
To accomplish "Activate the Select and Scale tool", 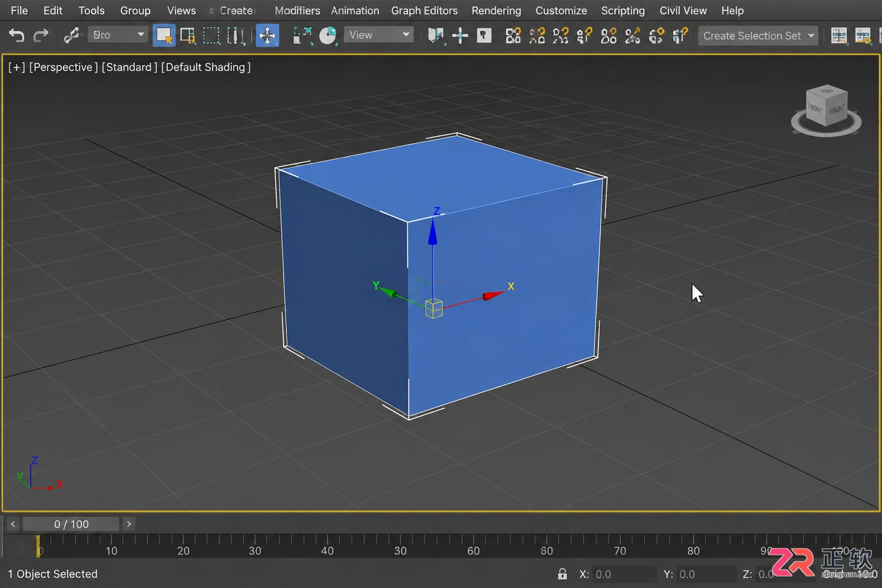I will (x=302, y=36).
